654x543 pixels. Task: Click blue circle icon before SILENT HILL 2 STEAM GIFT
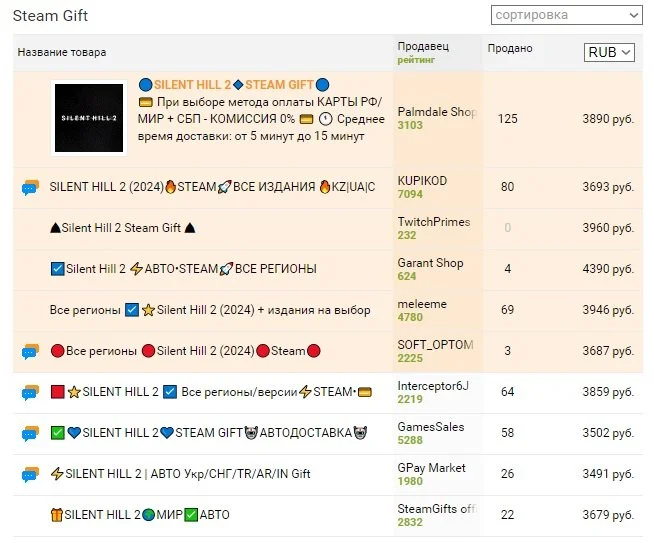click(x=145, y=85)
